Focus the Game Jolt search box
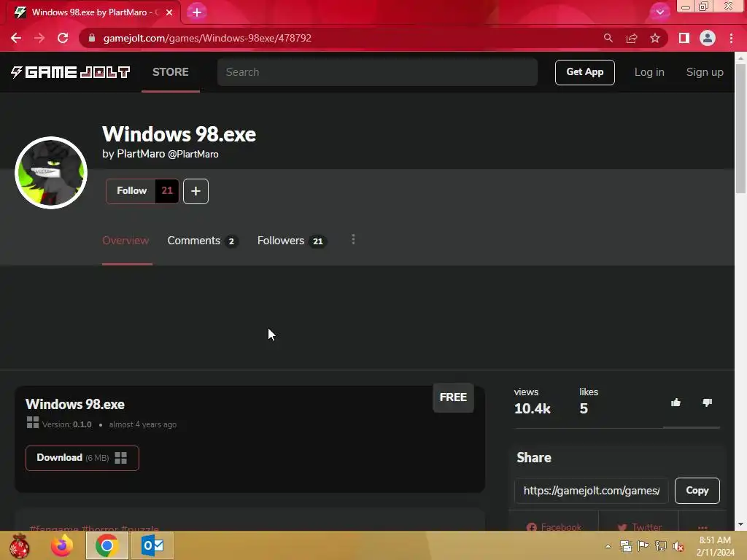 [x=377, y=72]
